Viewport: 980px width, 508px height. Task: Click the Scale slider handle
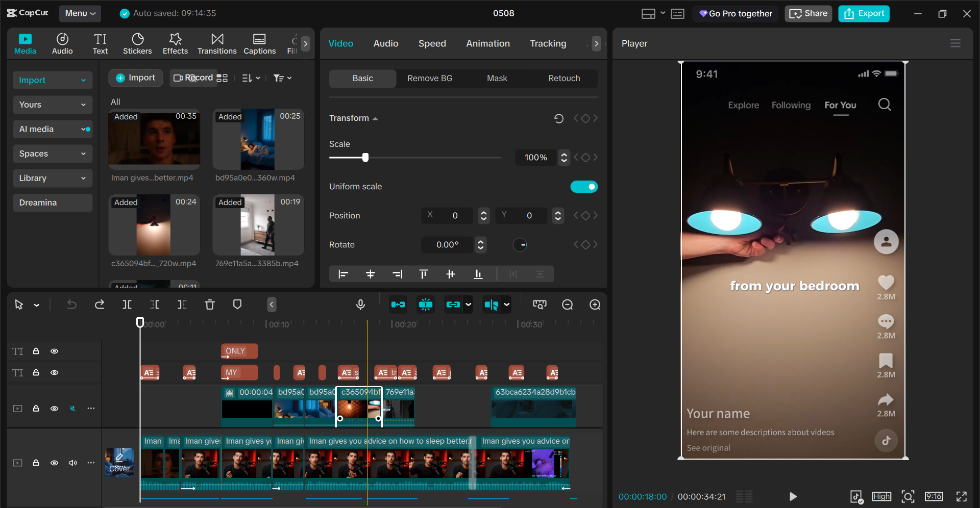[365, 158]
